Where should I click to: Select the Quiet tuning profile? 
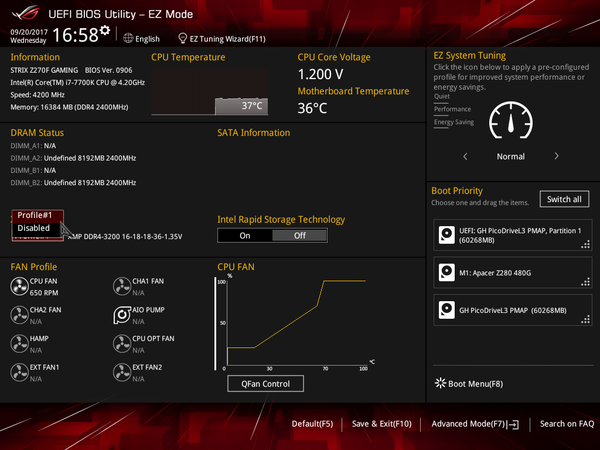(442, 96)
